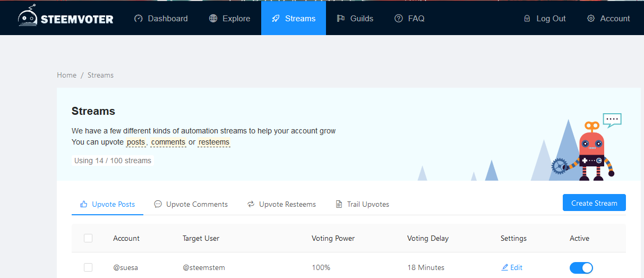The width and height of the screenshot is (644, 278).
Task: Click Edit for the @steemstem stream
Action: tap(512, 267)
